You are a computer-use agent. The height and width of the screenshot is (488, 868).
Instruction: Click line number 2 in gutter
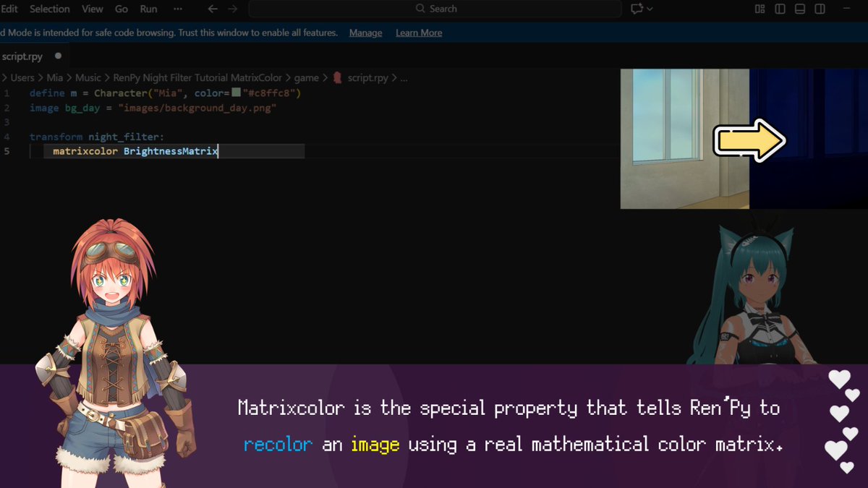coord(6,108)
